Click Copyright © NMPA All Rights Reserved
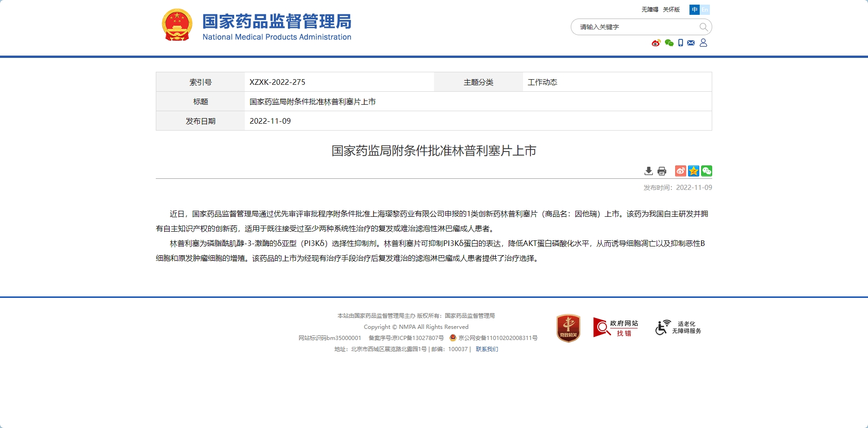This screenshot has width=868, height=428. coord(416,327)
